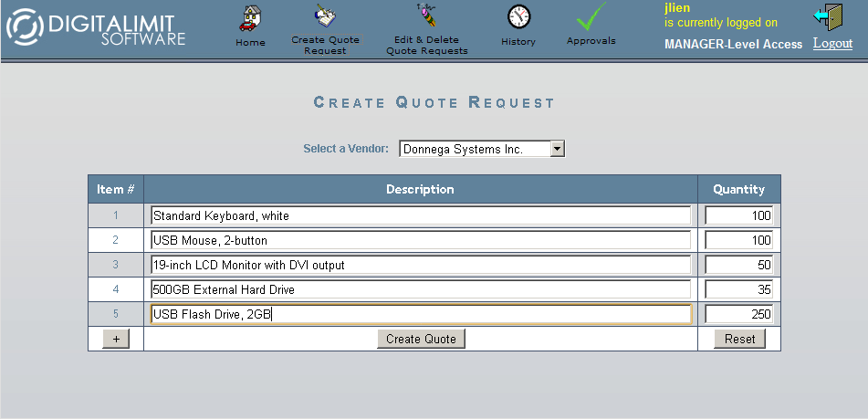Click the quantity field showing 35
Viewport: 868px width, 419px height.
click(739, 289)
